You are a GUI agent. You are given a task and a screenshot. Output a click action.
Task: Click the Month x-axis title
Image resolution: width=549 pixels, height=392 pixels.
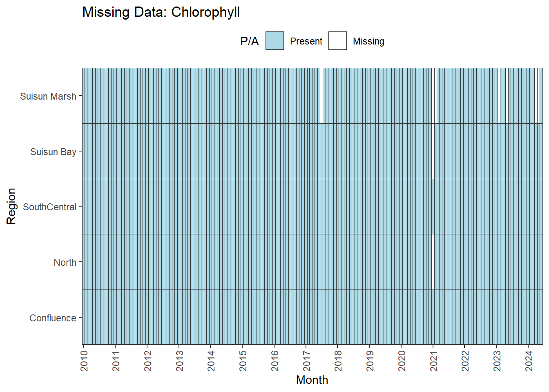click(312, 380)
